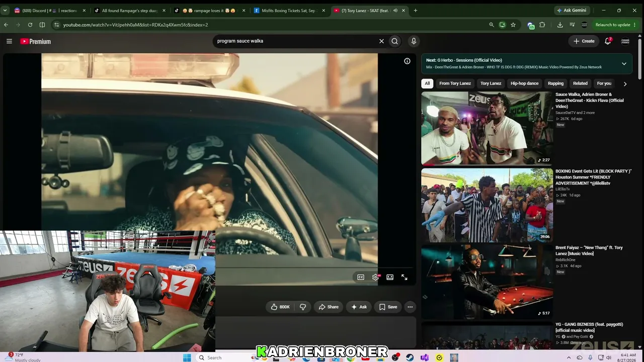Open Chrome zoom magnifier in address bar
This screenshot has width=644, height=362.
click(492, 25)
